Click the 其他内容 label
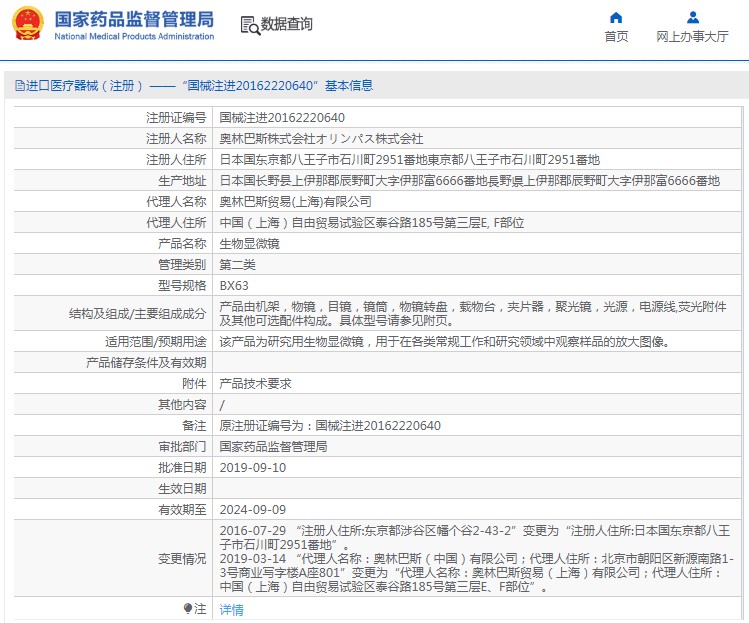This screenshot has width=749, height=623. (x=182, y=405)
